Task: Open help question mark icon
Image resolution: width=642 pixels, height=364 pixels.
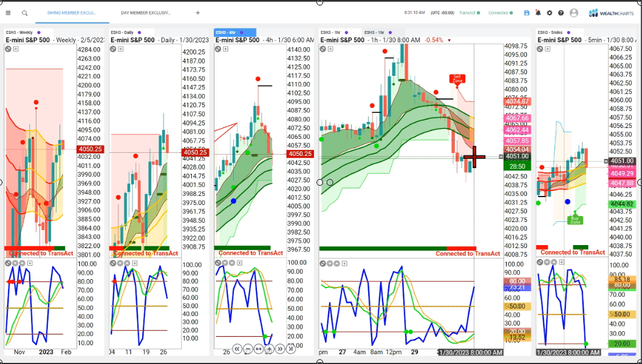Action: pos(561,13)
